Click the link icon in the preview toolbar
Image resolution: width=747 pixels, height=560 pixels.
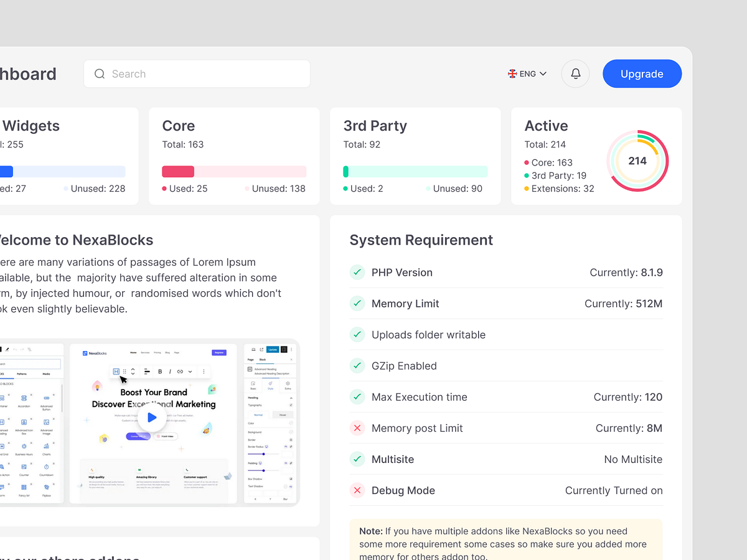click(180, 371)
